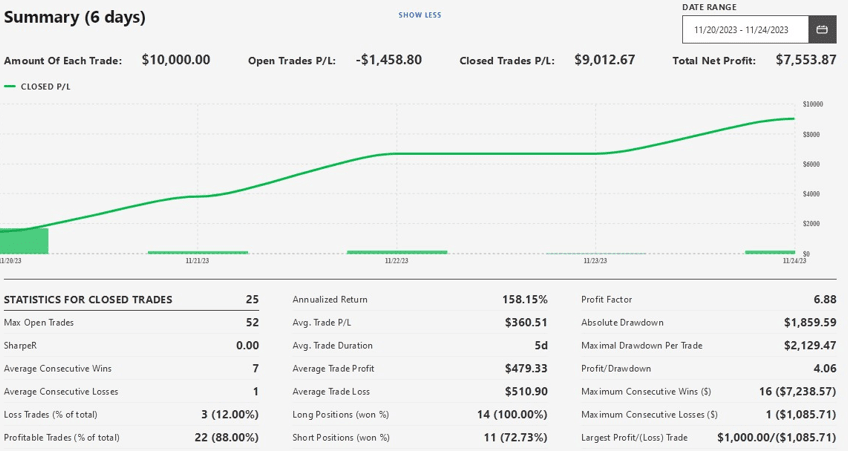Click the Profit Factor value 6.88
Screen dimensions: 848x452
click(x=824, y=300)
